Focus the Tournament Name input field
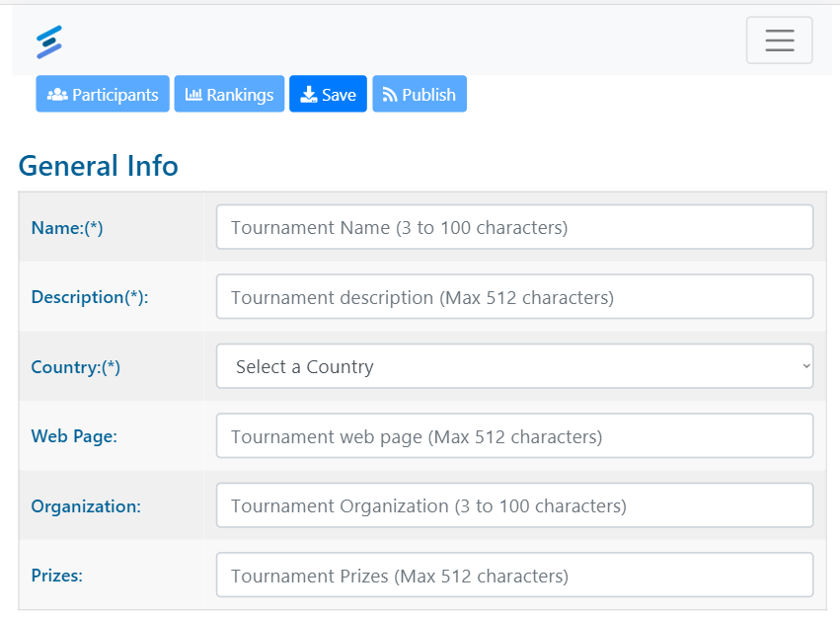Screen dimensions: 840x618 click(514, 227)
